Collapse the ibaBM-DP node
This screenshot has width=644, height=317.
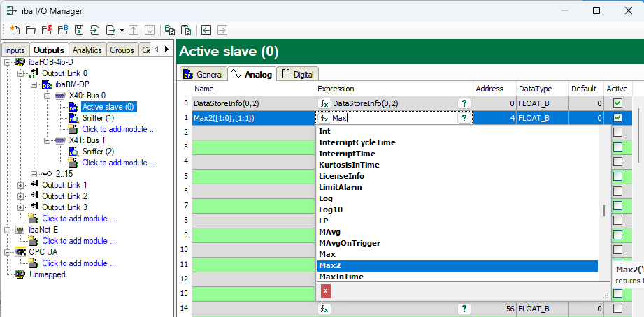click(x=34, y=85)
